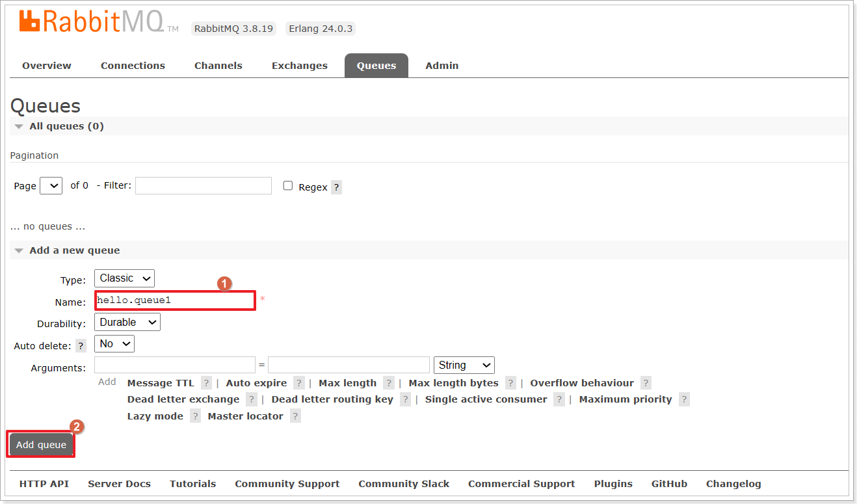Switch to the Channels tab
The image size is (857, 504).
218,66
